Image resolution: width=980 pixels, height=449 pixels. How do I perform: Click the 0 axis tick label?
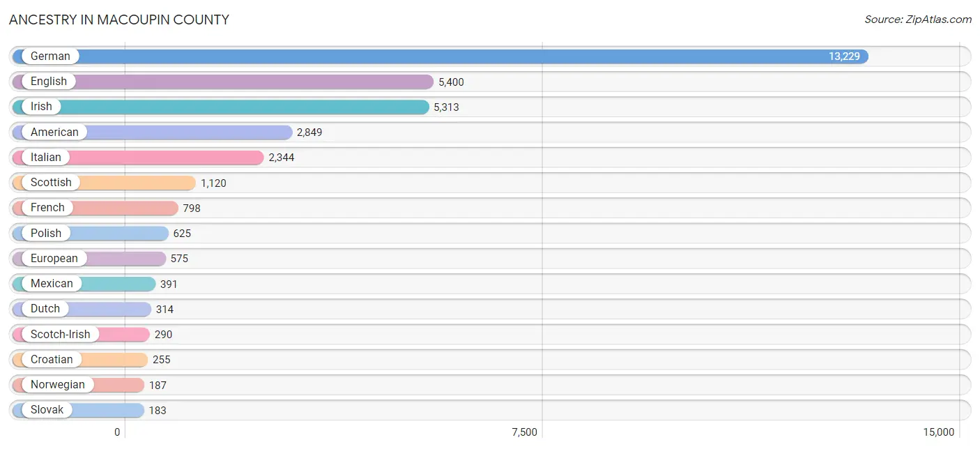coord(117,432)
